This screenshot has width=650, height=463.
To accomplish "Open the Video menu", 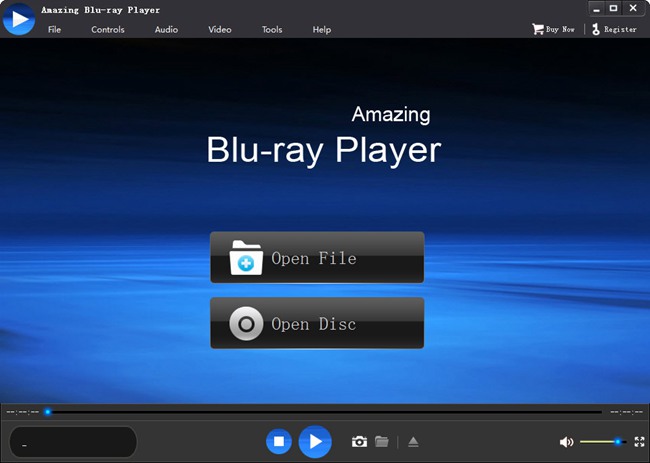I will (x=220, y=29).
